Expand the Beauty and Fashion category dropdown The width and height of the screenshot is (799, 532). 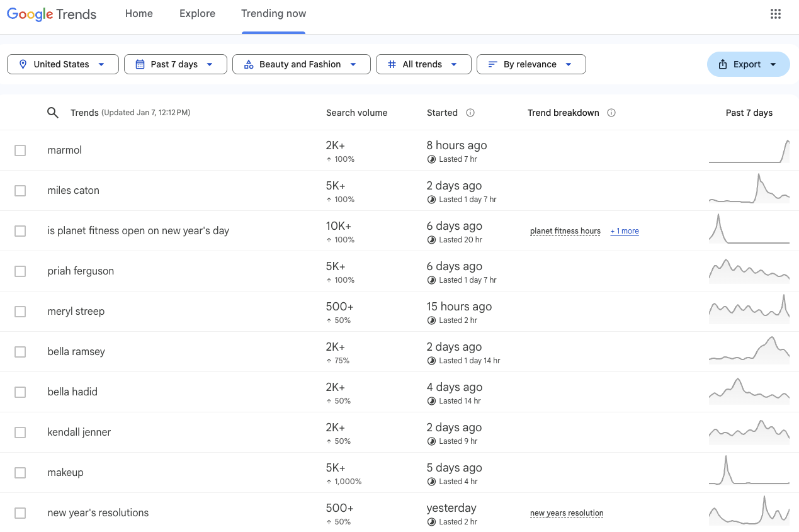click(354, 64)
